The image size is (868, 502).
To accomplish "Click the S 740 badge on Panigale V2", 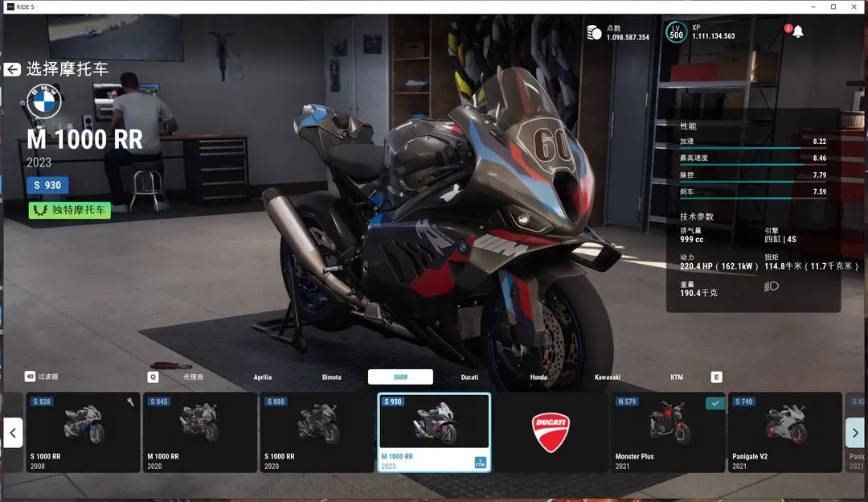I will [744, 401].
